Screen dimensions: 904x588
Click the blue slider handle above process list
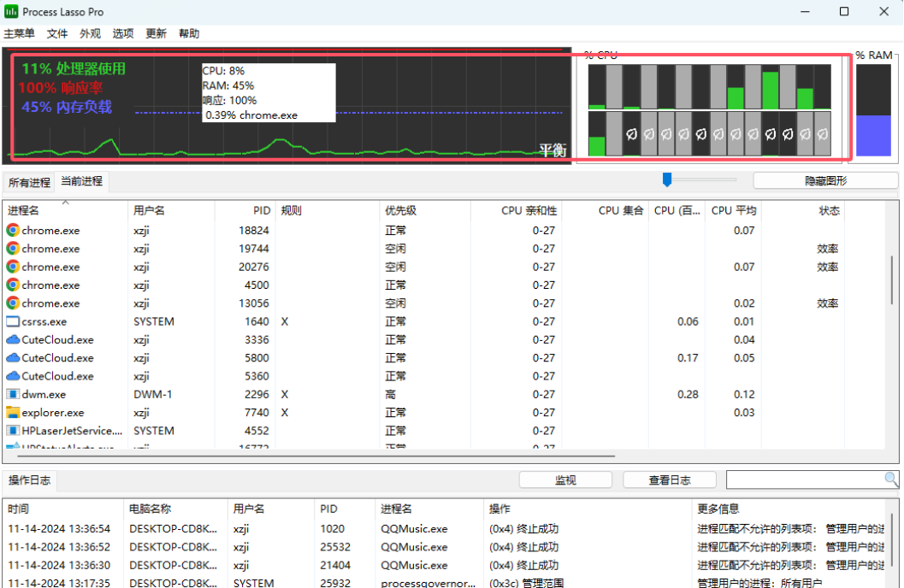(x=667, y=179)
